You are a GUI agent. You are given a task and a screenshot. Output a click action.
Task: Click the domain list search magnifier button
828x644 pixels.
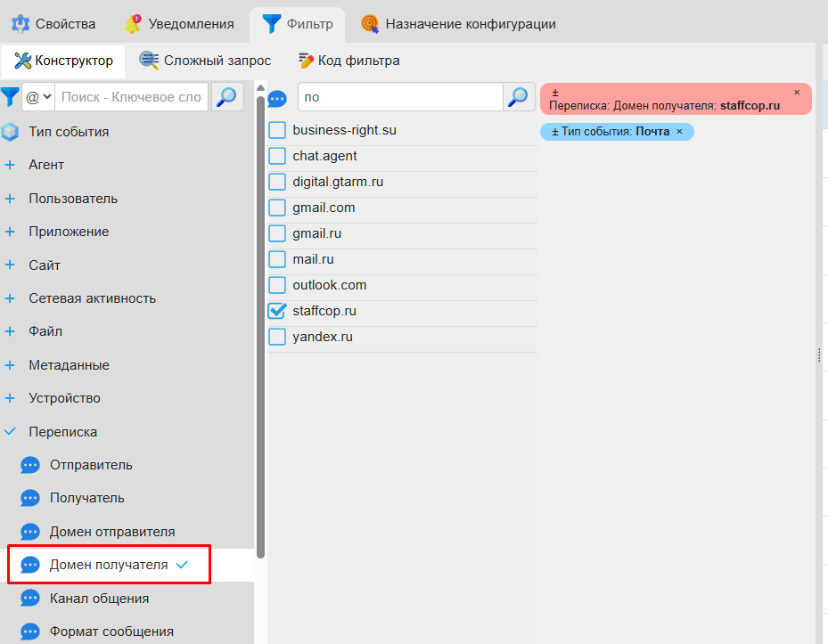click(519, 97)
